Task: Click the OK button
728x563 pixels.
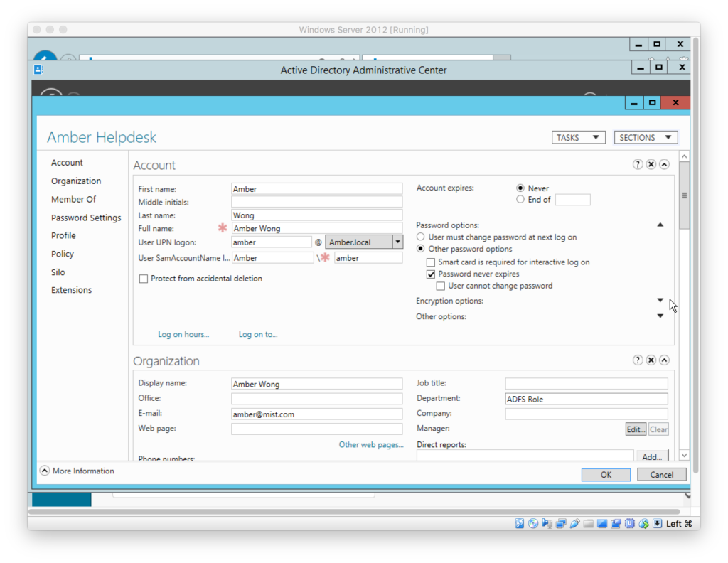Action: pos(605,475)
